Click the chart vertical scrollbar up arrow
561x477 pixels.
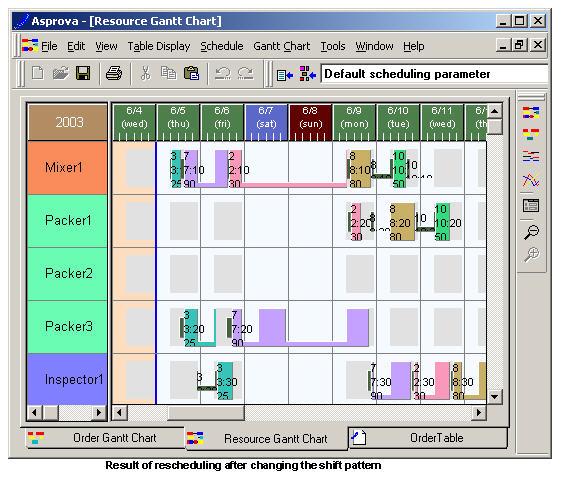click(495, 111)
